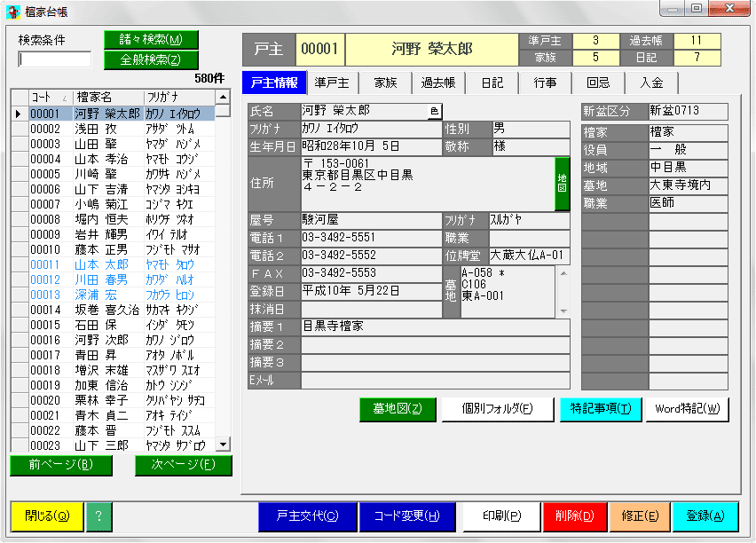Open the 地図 map button next to address

pyautogui.click(x=562, y=185)
